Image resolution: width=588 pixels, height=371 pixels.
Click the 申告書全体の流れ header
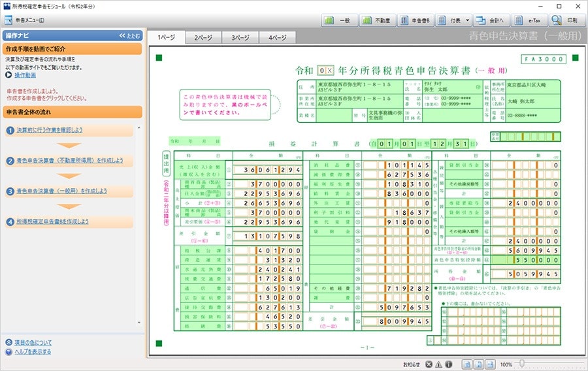click(73, 112)
